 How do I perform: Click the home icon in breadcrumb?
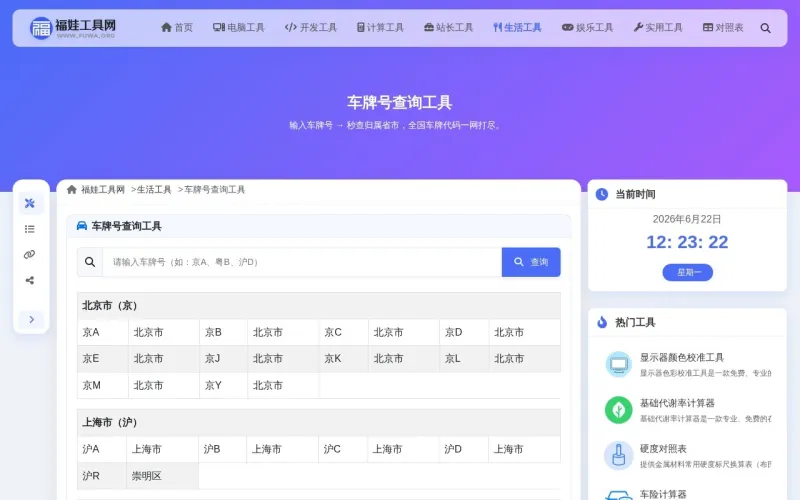click(71, 189)
